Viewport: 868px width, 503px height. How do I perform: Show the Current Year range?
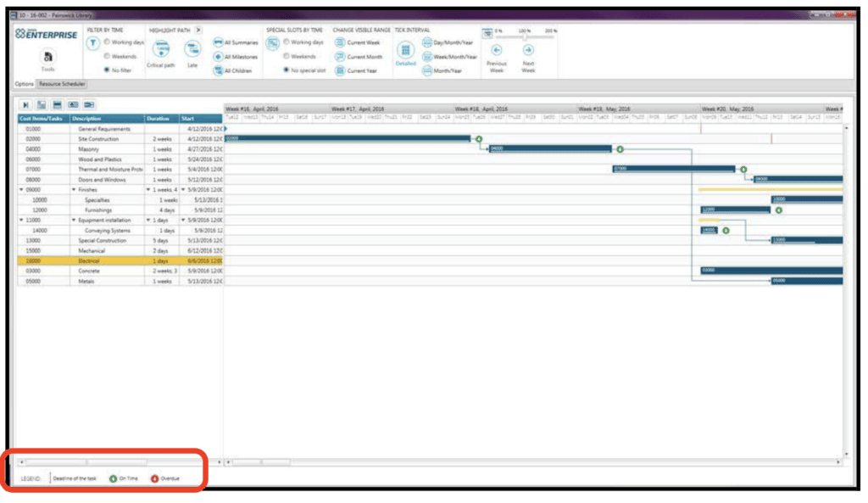pos(357,71)
